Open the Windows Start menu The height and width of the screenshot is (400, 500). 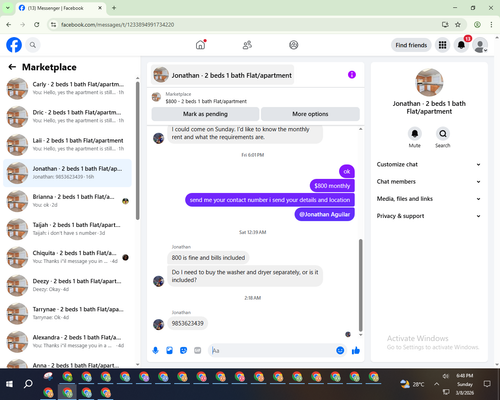coord(9,384)
